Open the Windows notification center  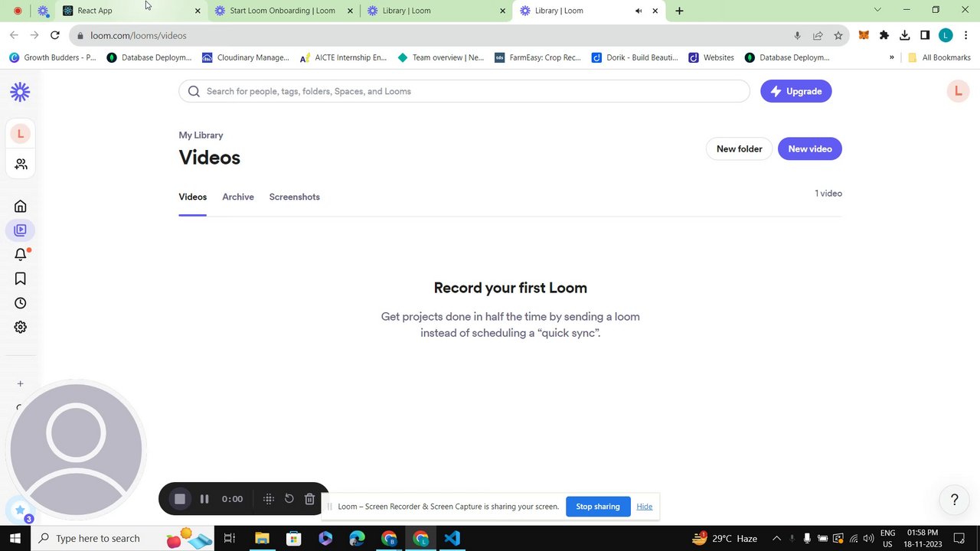[959, 538]
